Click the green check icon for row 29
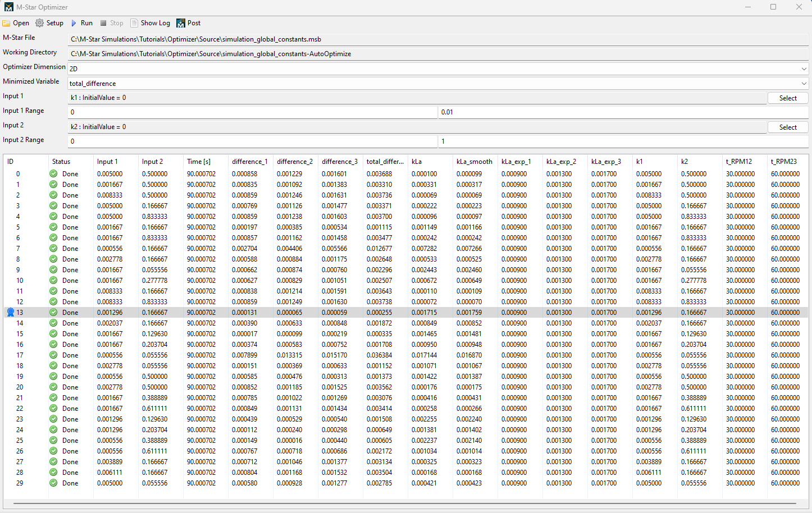The image size is (812, 513). pyautogui.click(x=53, y=483)
